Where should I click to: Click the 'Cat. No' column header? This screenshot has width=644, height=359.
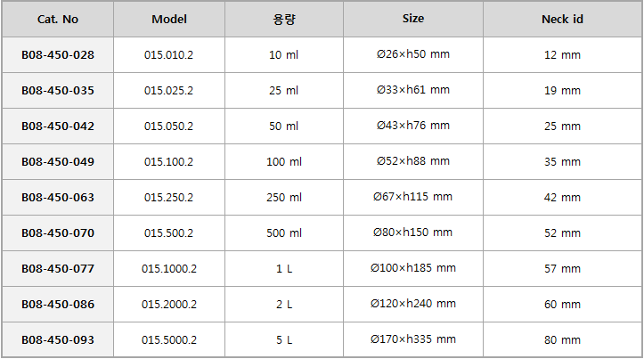tap(58, 20)
